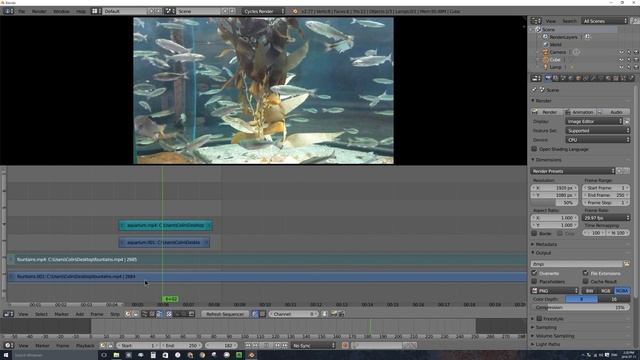Viewport: 640px width, 360px height.
Task: Toggle Cube visibility eye in outliner
Action: (621, 60)
